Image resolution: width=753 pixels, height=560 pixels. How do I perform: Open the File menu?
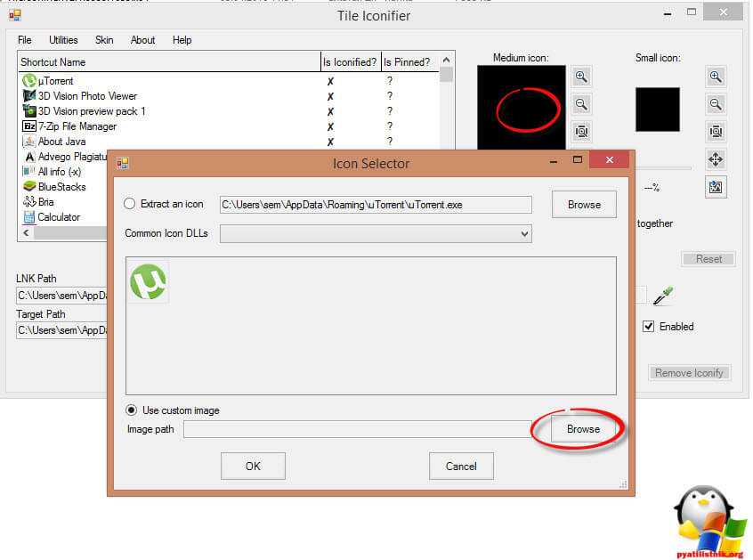point(24,40)
